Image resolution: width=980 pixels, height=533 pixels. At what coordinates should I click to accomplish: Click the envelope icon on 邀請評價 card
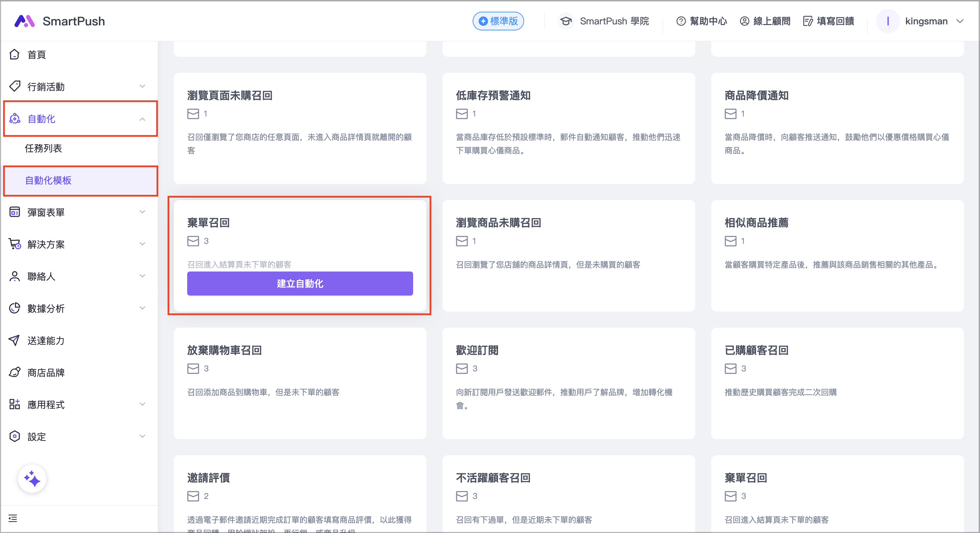(193, 496)
